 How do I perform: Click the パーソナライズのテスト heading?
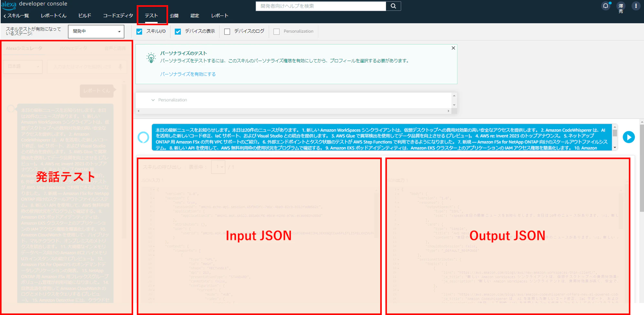point(183,53)
